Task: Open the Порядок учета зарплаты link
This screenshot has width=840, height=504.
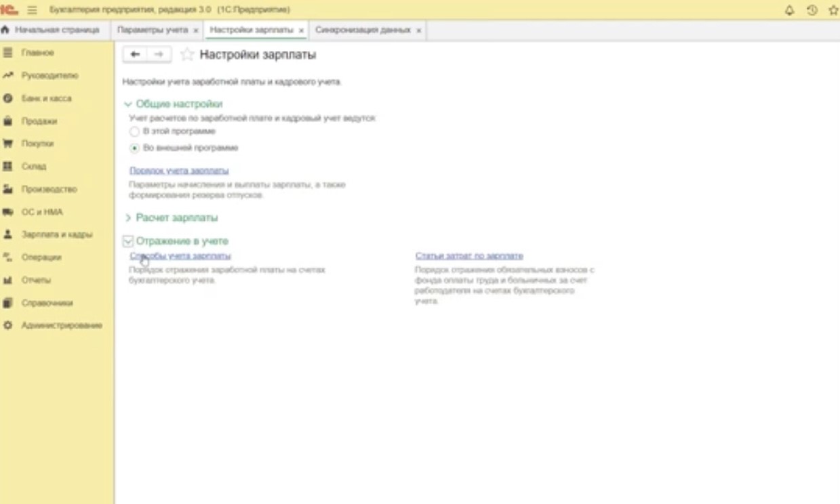Action: pos(179,171)
